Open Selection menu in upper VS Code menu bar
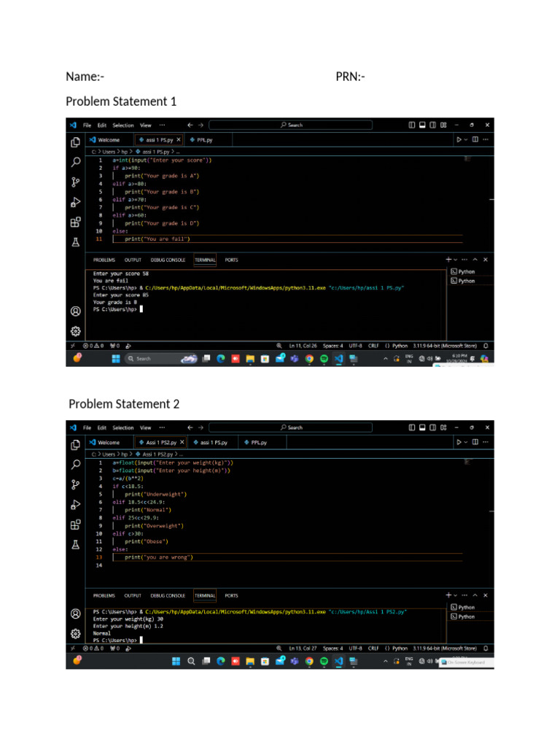This screenshot has height=747, width=560. [123, 125]
